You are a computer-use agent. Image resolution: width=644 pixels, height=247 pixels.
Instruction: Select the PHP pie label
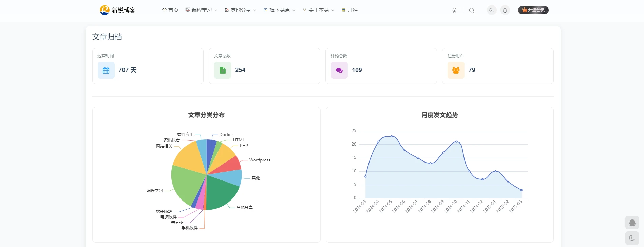coord(244,146)
